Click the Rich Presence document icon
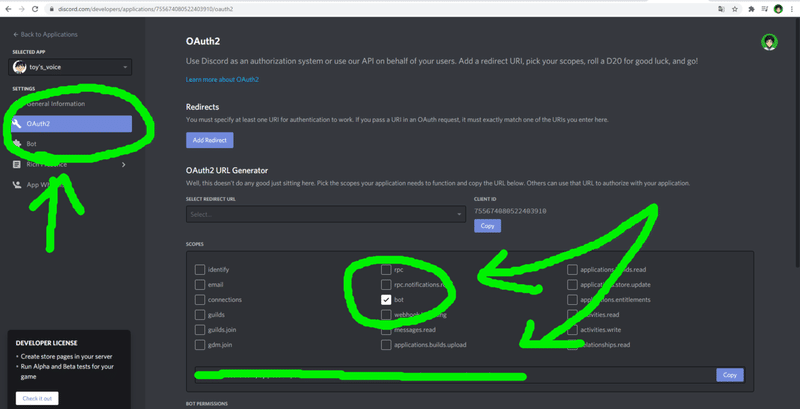Viewport: 800px width, 409px height. pyautogui.click(x=17, y=164)
